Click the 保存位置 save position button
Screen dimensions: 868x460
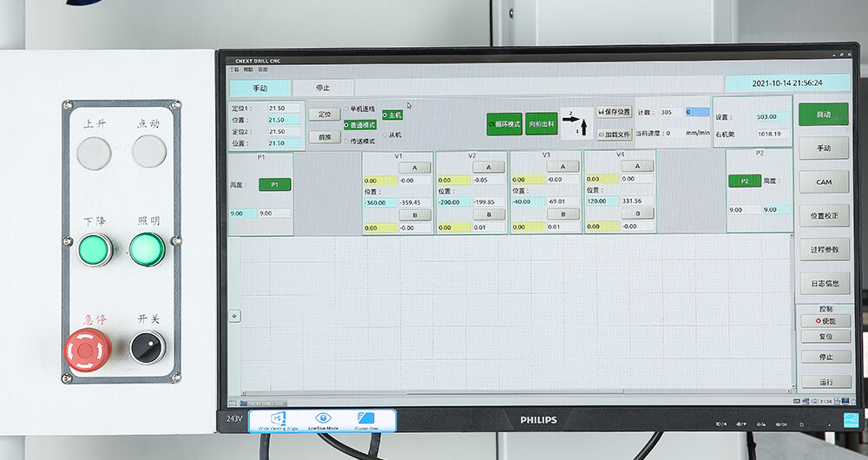[614, 112]
